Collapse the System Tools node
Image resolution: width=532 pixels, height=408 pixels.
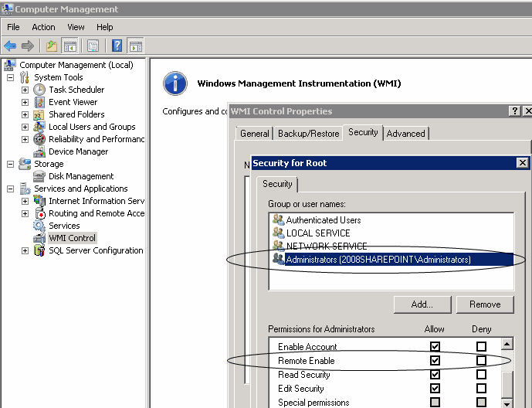coord(10,77)
